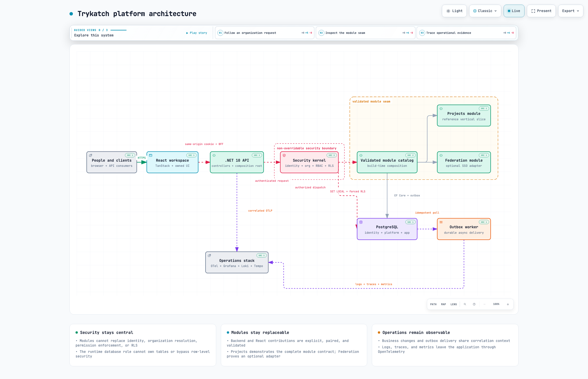Image resolution: width=588 pixels, height=379 pixels.
Task: Open the SRC 1 badge on React workspace
Action: (192, 155)
